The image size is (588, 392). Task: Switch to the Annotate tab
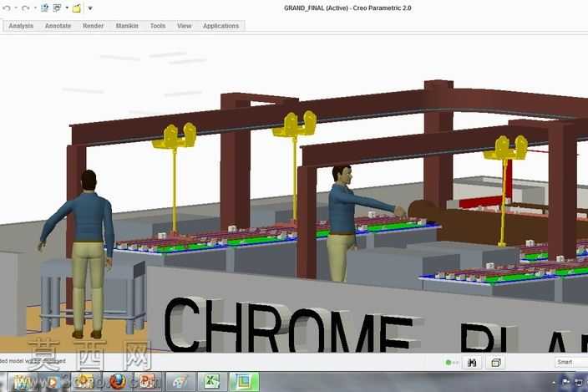[58, 26]
